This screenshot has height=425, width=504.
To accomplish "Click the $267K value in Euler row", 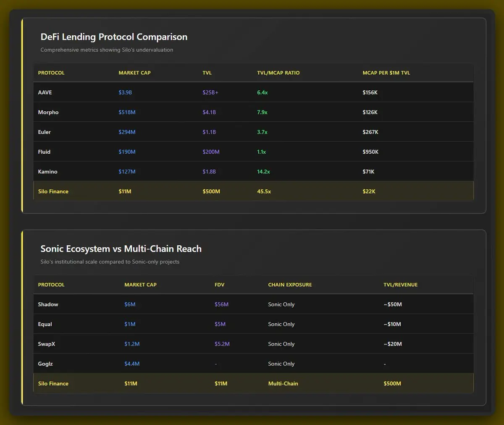I will coord(370,132).
